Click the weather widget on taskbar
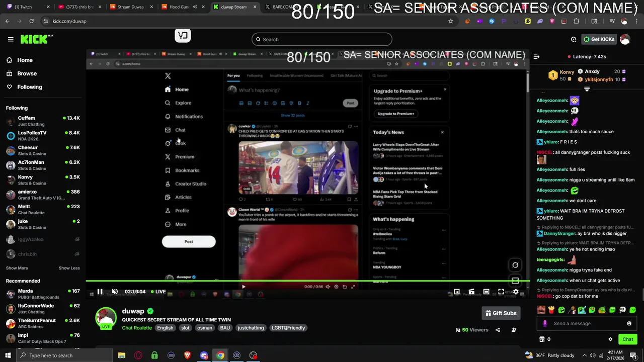644x362 pixels. tap(549, 355)
